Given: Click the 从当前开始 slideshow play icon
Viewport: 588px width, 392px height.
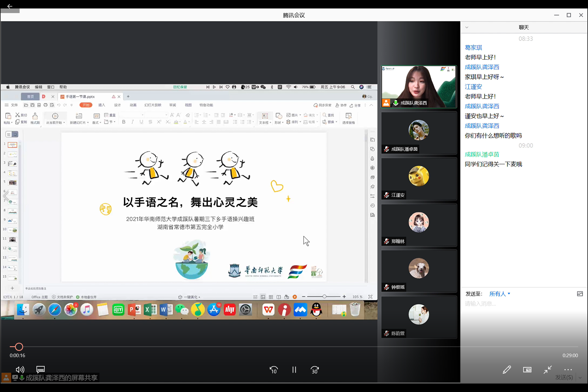Looking at the screenshot, I should [x=55, y=116].
